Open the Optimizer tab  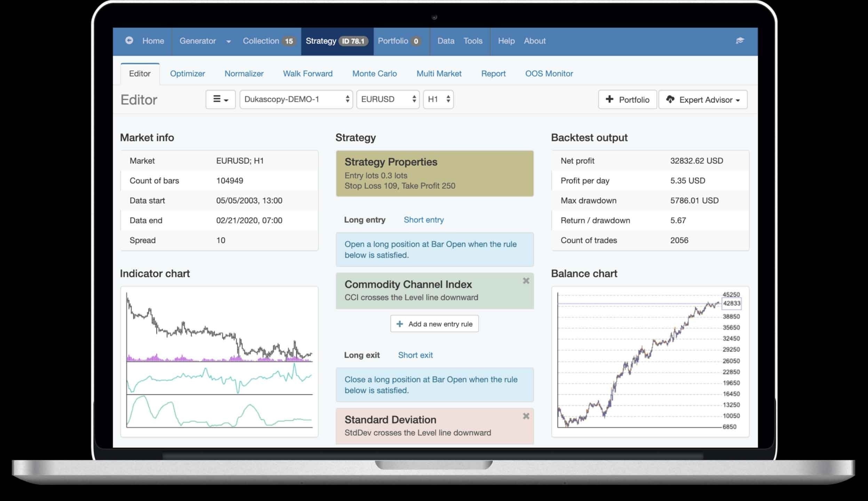[187, 74]
